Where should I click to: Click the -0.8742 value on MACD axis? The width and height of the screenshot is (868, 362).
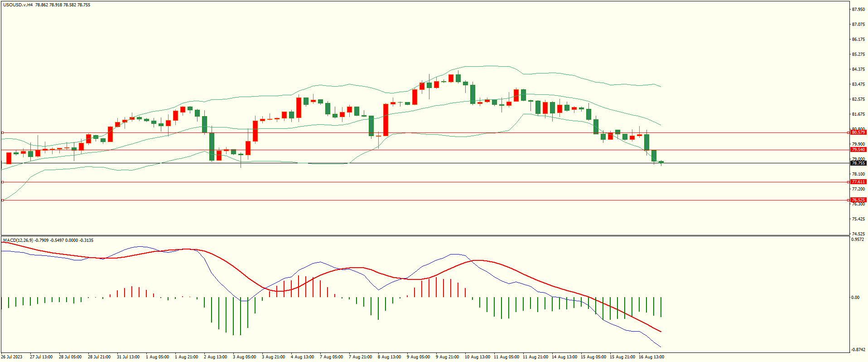pyautogui.click(x=858, y=350)
